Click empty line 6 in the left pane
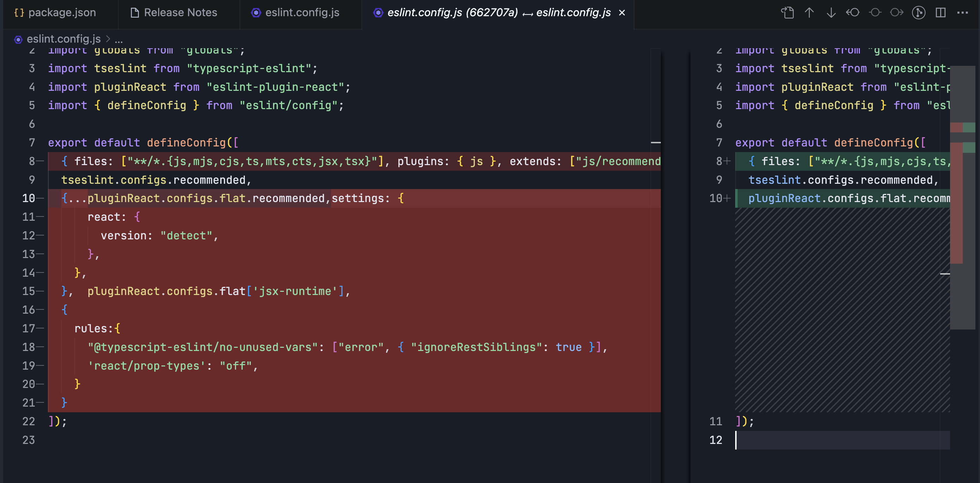 point(354,124)
